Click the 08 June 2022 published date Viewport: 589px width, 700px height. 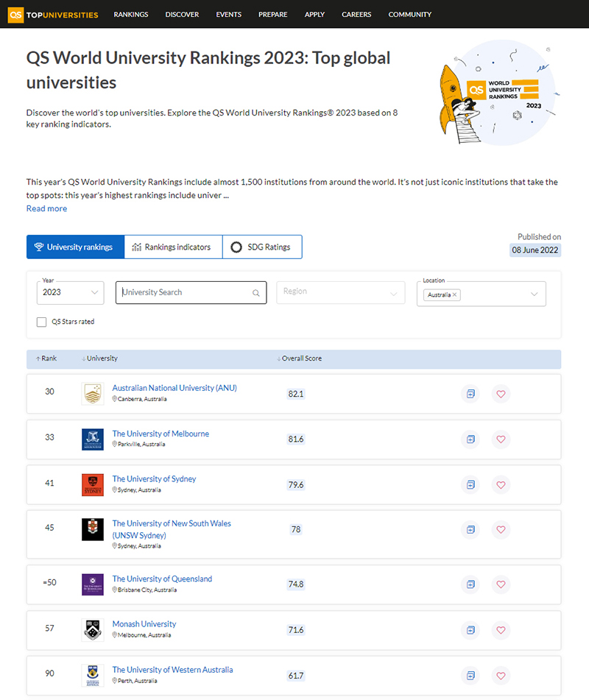coord(535,250)
